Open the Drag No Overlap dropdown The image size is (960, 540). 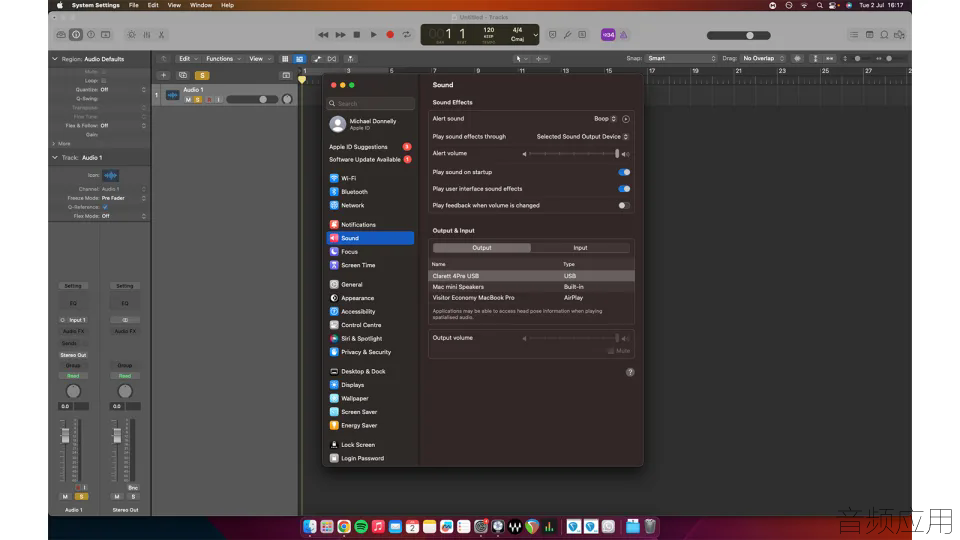[763, 58]
